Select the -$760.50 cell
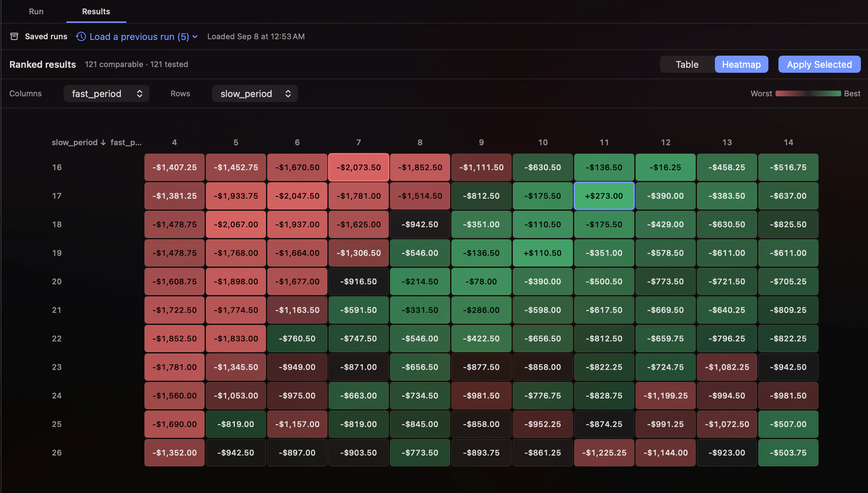This screenshot has width=868, height=493. (297, 339)
